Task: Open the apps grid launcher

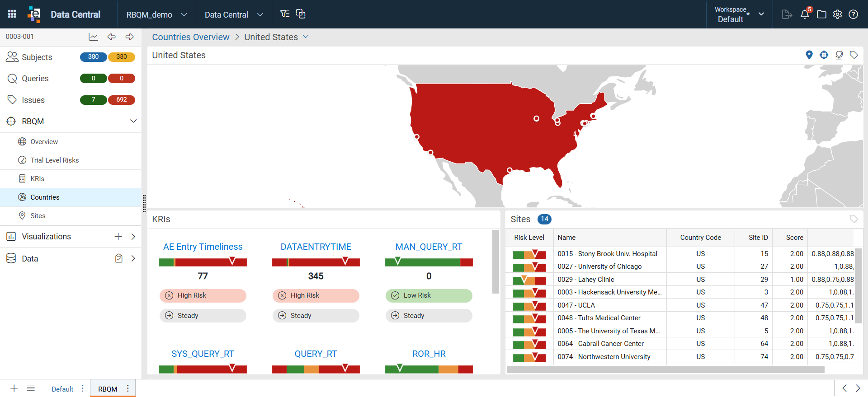Action: pos(12,14)
